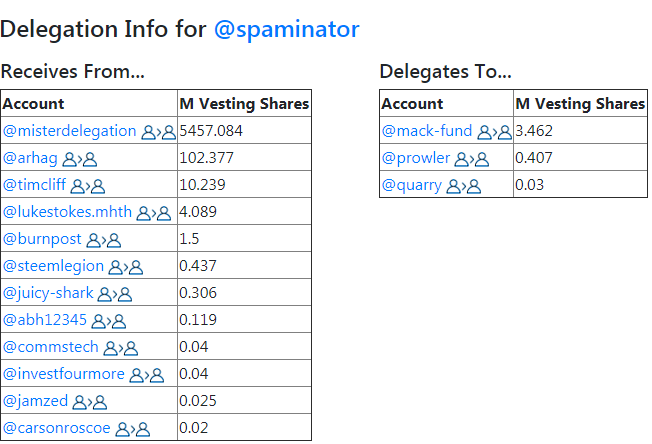This screenshot has width=652, height=444.
Task: Click delegation icon beside @carsonroscoe
Action: click(x=132, y=429)
